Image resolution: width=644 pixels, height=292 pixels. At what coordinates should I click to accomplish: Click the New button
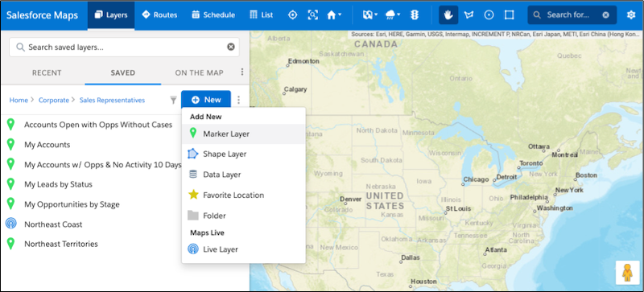206,100
